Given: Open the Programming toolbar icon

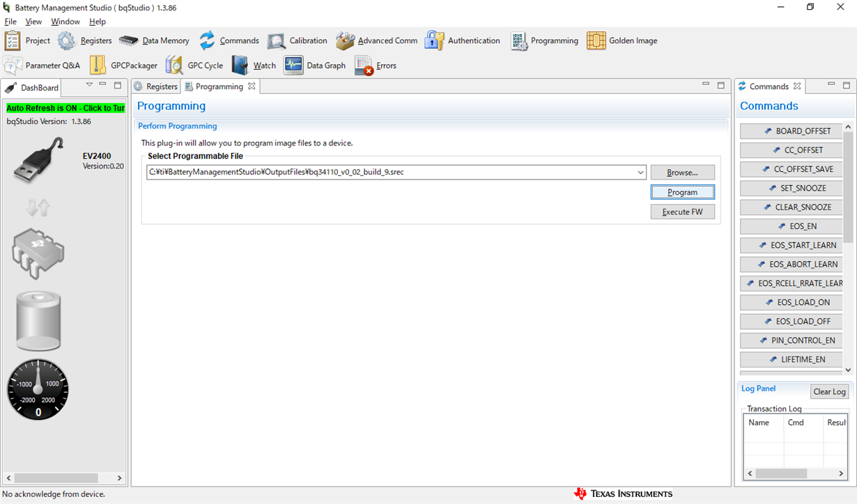Looking at the screenshot, I should coord(519,40).
